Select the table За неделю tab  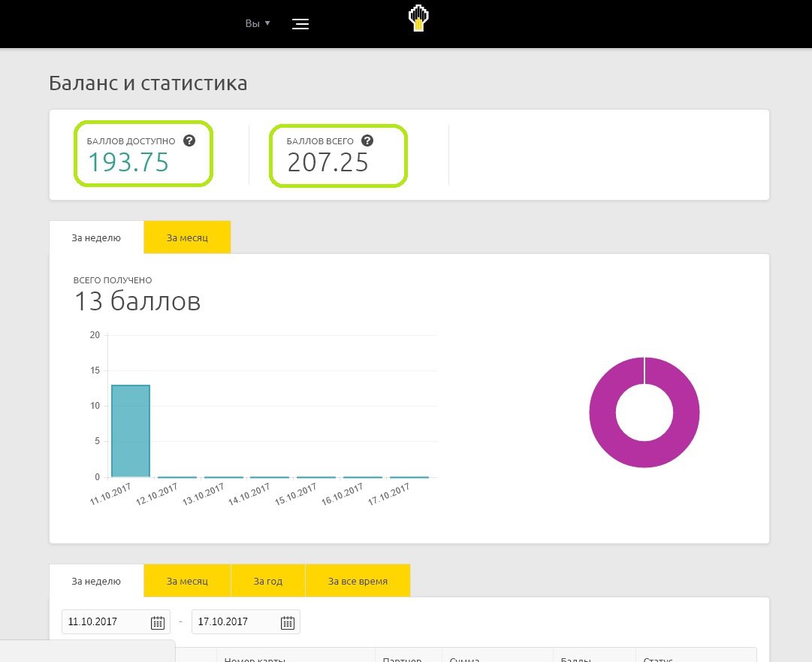coord(96,581)
